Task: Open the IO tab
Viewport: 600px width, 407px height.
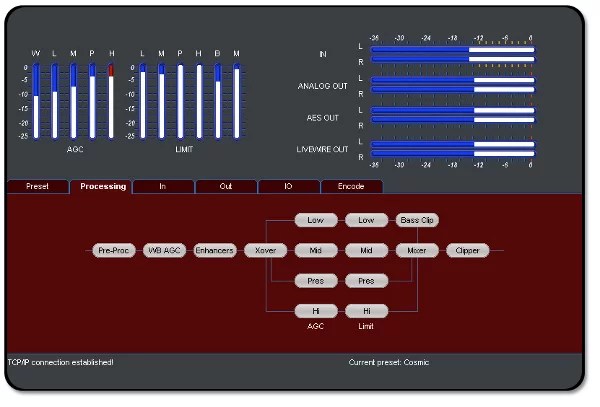Action: click(x=288, y=186)
